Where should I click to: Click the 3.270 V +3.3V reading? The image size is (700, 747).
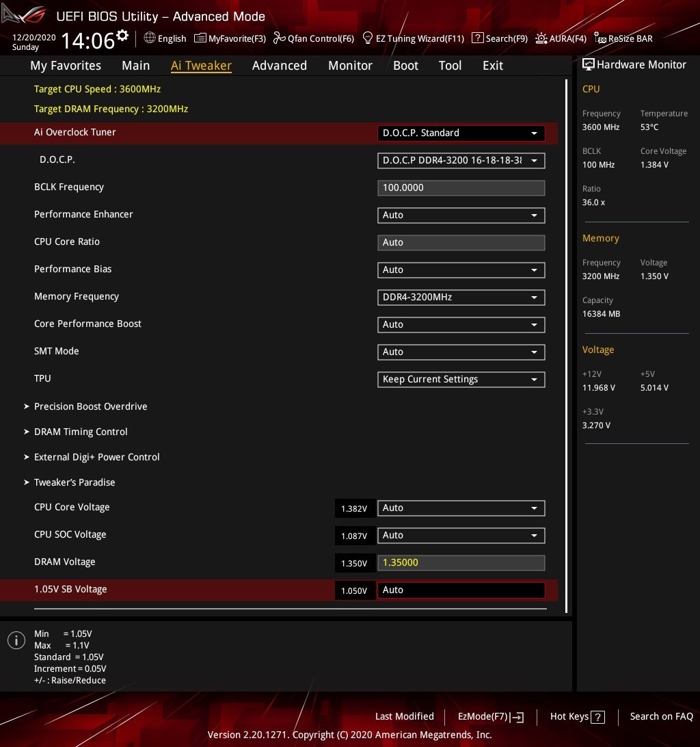(596, 425)
